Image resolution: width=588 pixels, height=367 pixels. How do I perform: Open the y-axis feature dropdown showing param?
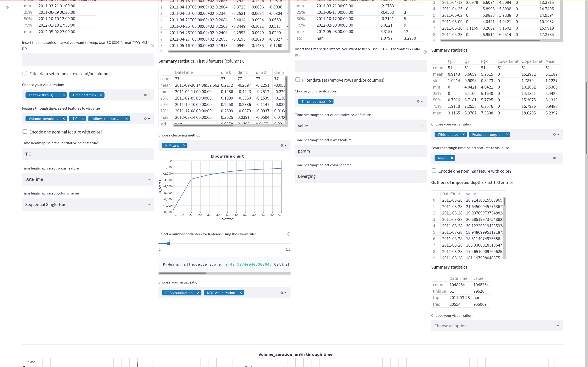tap(361, 151)
